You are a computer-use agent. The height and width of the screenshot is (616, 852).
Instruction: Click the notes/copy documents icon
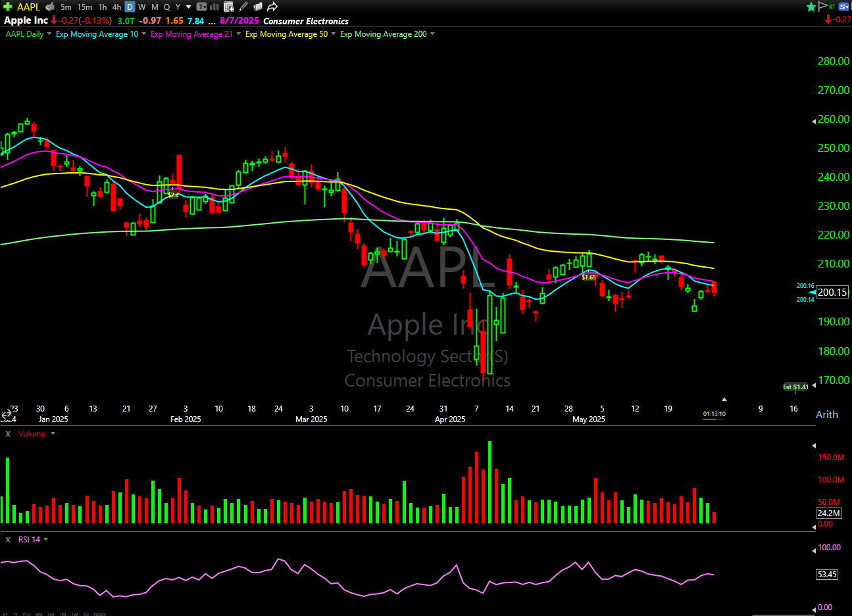258,7
